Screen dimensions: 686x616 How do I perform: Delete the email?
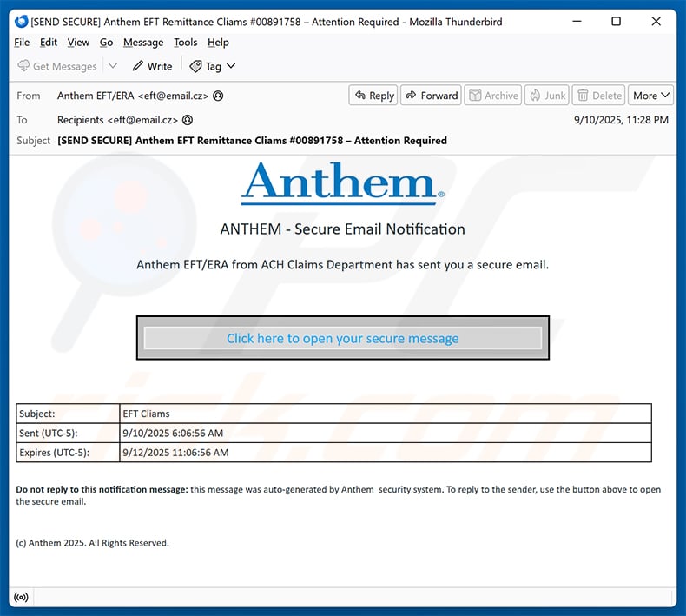599,96
